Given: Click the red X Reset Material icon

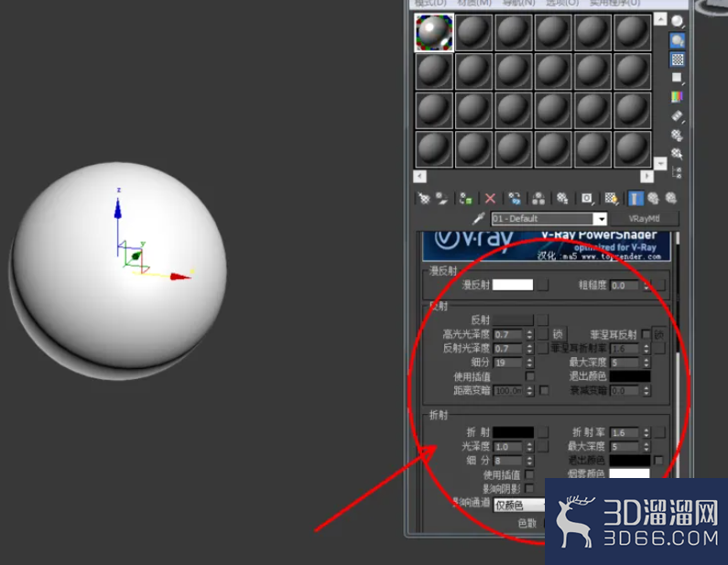Looking at the screenshot, I should [x=490, y=199].
